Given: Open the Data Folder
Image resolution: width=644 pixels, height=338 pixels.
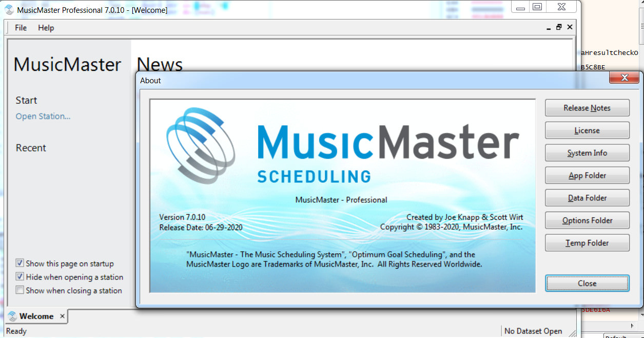Looking at the screenshot, I should (587, 198).
